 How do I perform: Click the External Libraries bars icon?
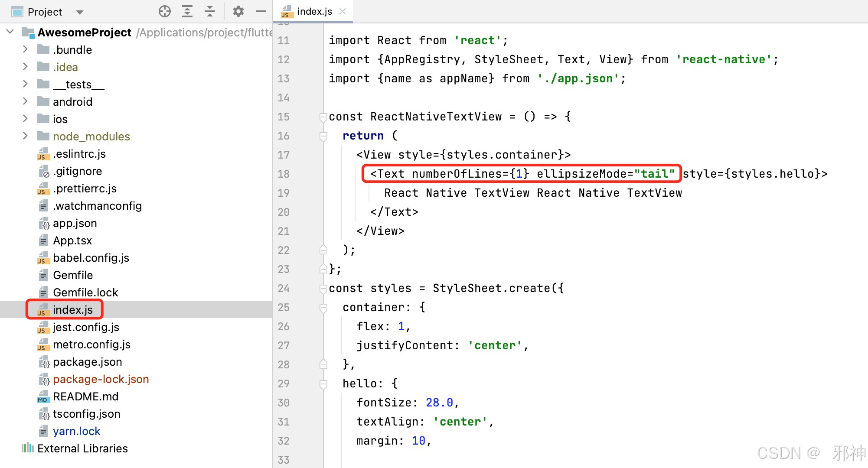click(x=28, y=448)
